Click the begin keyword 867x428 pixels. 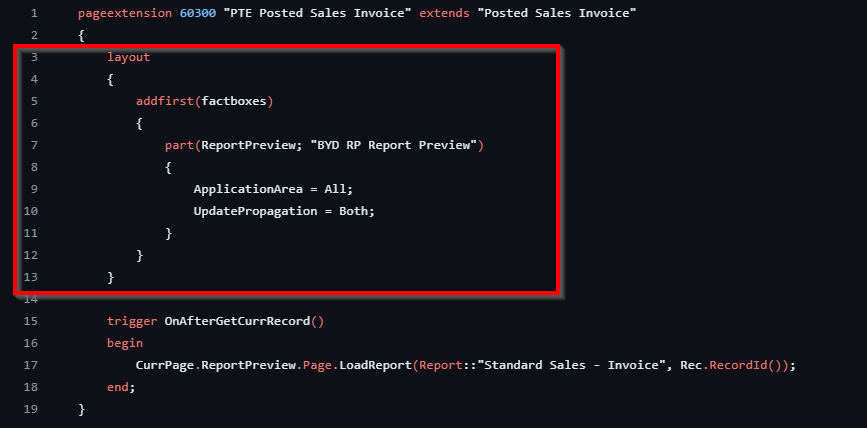(125, 343)
